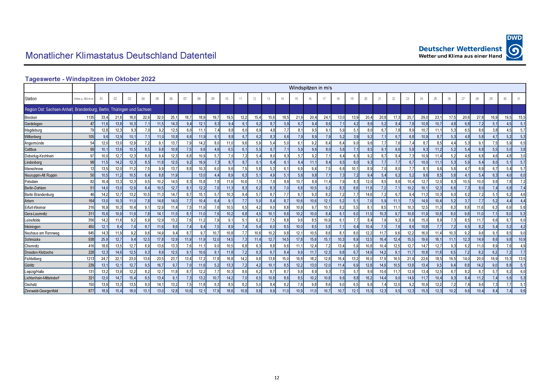Click Fichtelberg's elevation value '1213'
554x392 pixels.
pyautogui.click(x=90, y=259)
